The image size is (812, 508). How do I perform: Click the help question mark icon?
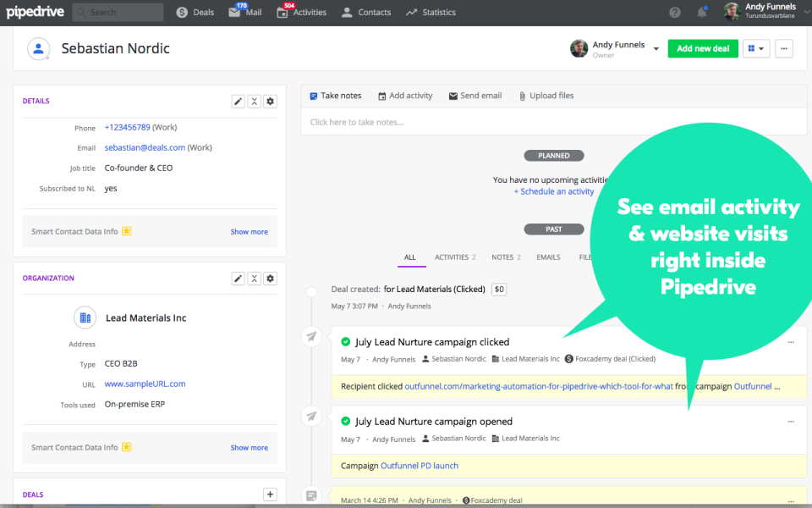click(674, 13)
